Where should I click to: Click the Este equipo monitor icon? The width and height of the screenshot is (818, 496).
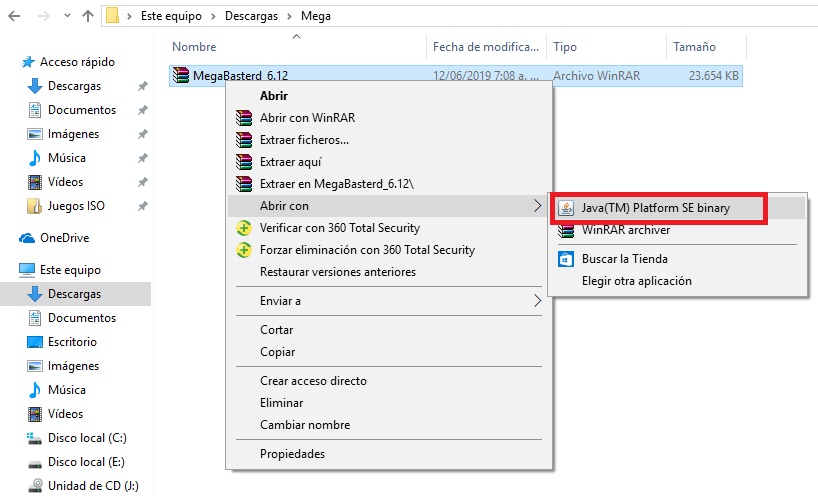click(x=27, y=270)
